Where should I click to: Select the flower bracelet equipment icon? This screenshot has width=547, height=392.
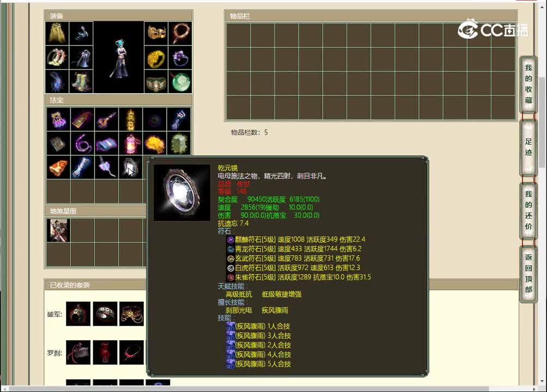point(57,58)
